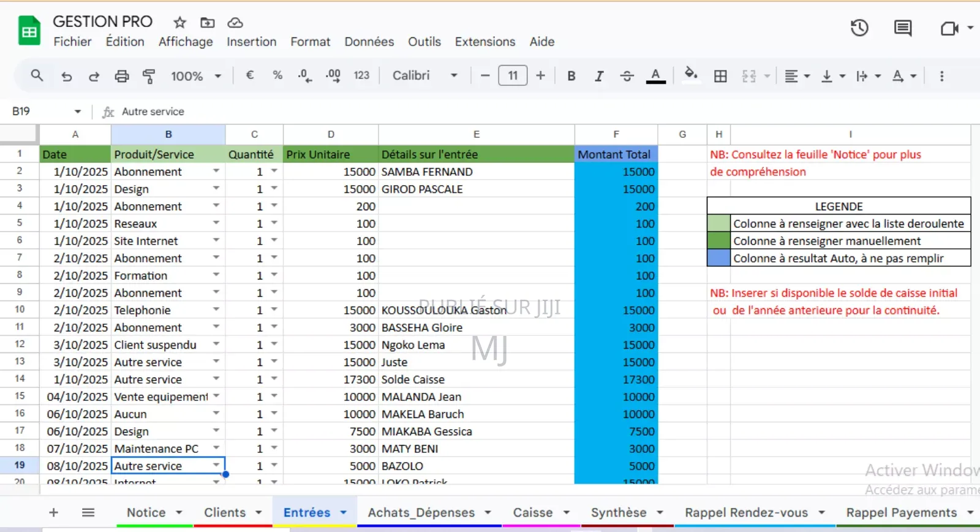Click the undo arrow icon
Viewport: 980px width, 532px height.
67,76
